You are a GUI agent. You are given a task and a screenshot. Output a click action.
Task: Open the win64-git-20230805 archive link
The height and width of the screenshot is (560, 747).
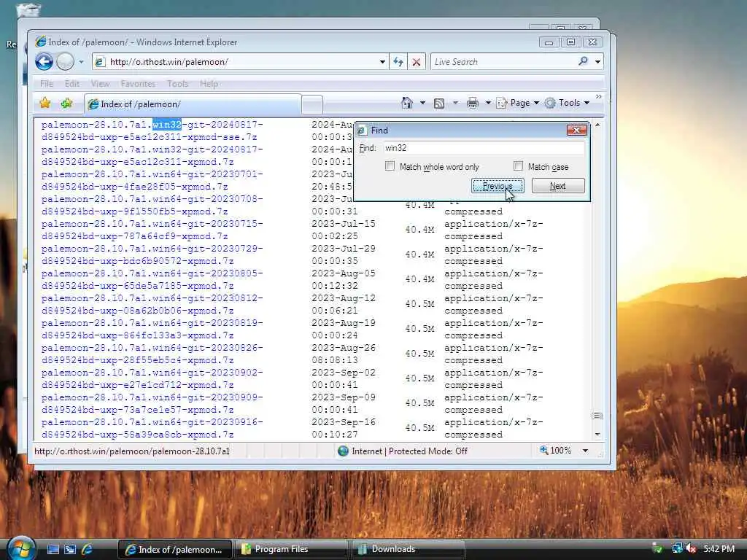[x=152, y=279]
